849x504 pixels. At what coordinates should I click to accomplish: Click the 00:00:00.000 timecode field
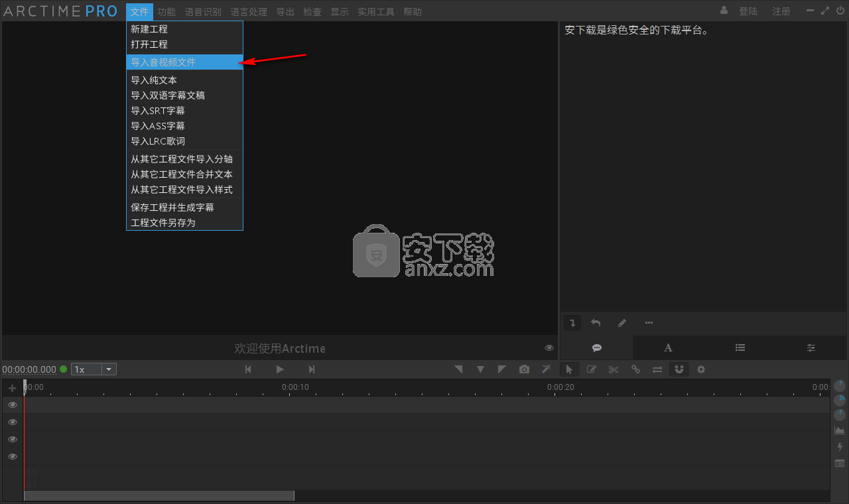click(x=29, y=369)
